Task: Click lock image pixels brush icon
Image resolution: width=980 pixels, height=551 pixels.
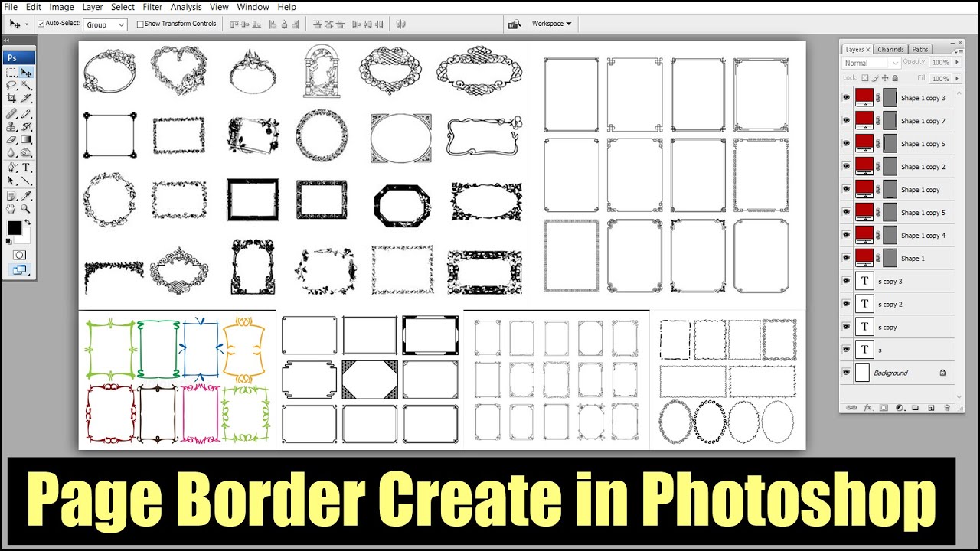Action: click(875, 78)
